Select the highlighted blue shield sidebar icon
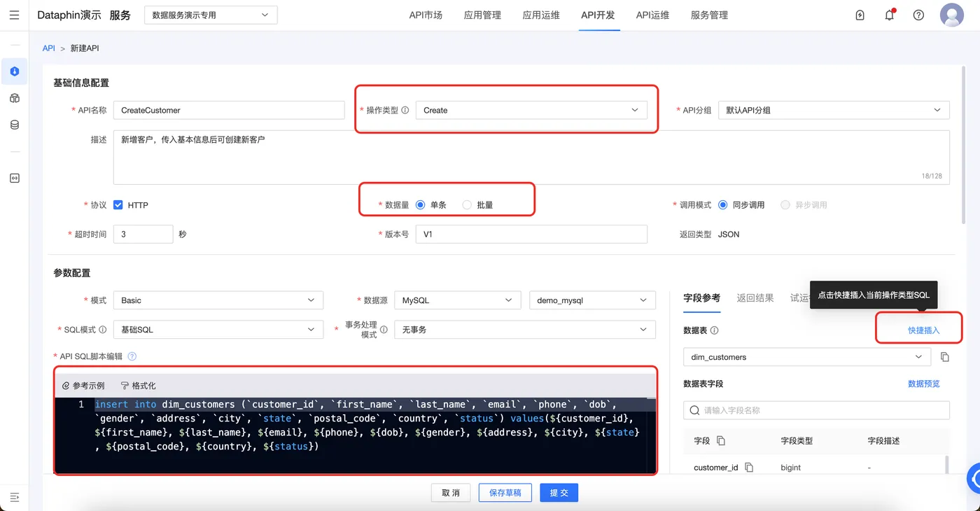This screenshot has height=511, width=980. [x=14, y=71]
